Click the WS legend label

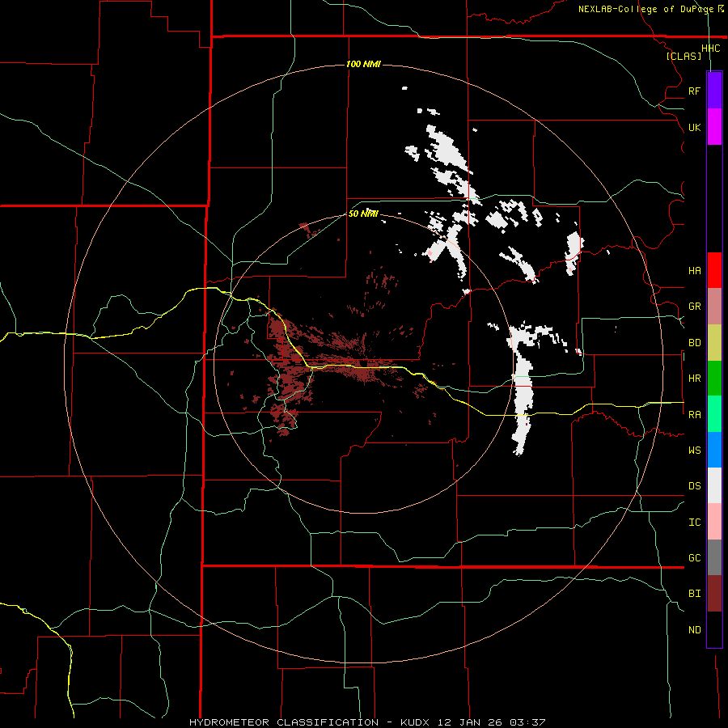694,451
